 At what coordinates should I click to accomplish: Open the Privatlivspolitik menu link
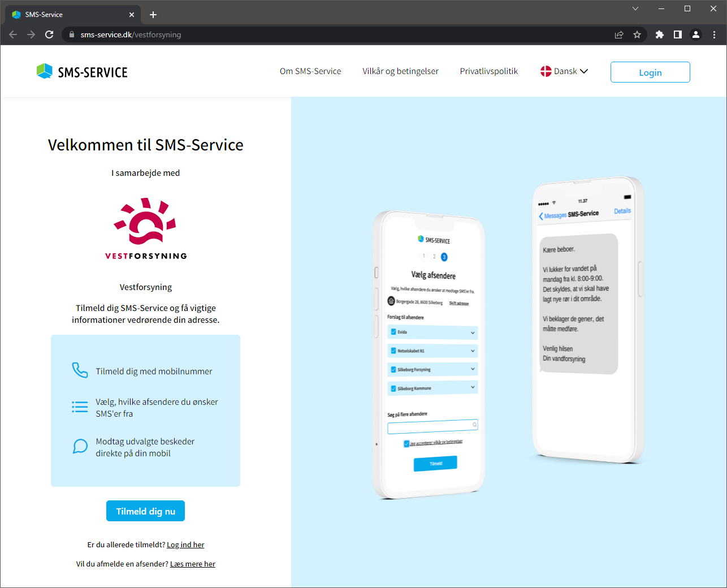point(488,71)
